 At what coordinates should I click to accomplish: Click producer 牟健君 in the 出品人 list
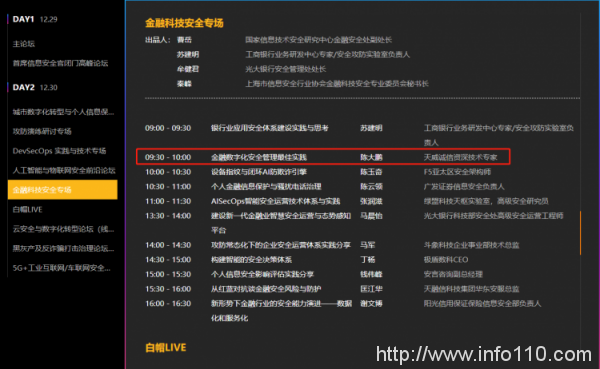[x=188, y=69]
